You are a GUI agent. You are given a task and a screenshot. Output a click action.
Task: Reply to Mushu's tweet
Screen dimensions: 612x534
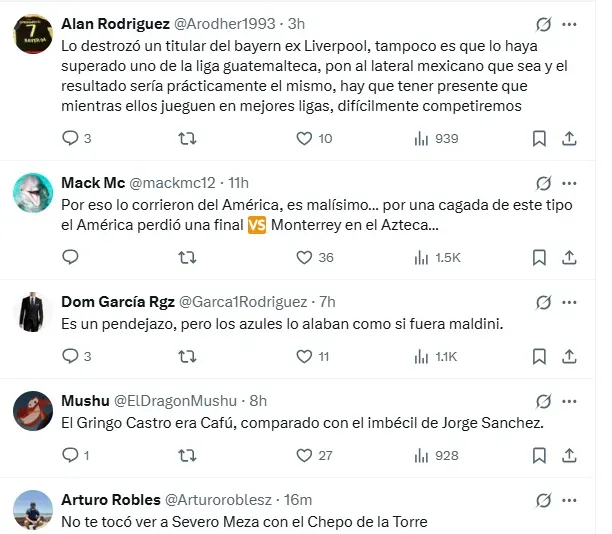pos(70,455)
